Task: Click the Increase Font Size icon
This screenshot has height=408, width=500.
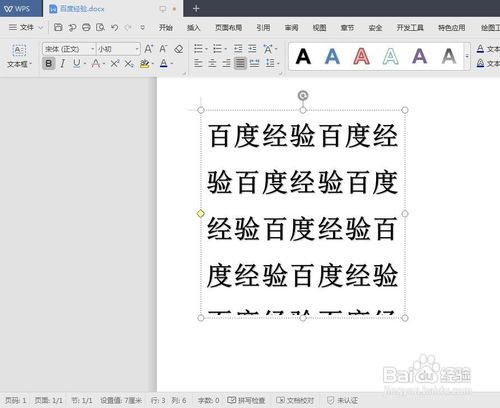Action: pos(149,49)
